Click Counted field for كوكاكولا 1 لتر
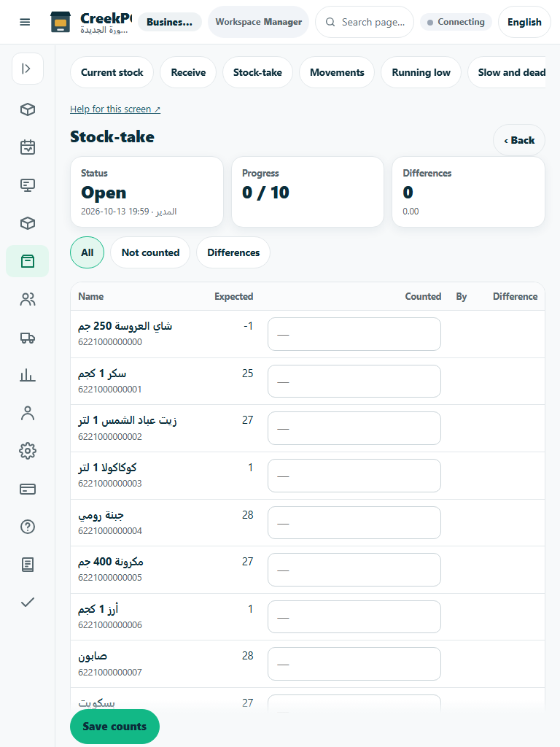This screenshot has width=560, height=747. [x=354, y=476]
